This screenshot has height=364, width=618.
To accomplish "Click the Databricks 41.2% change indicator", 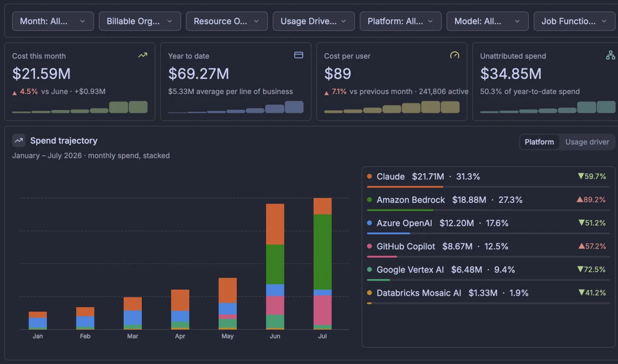I will pos(592,293).
